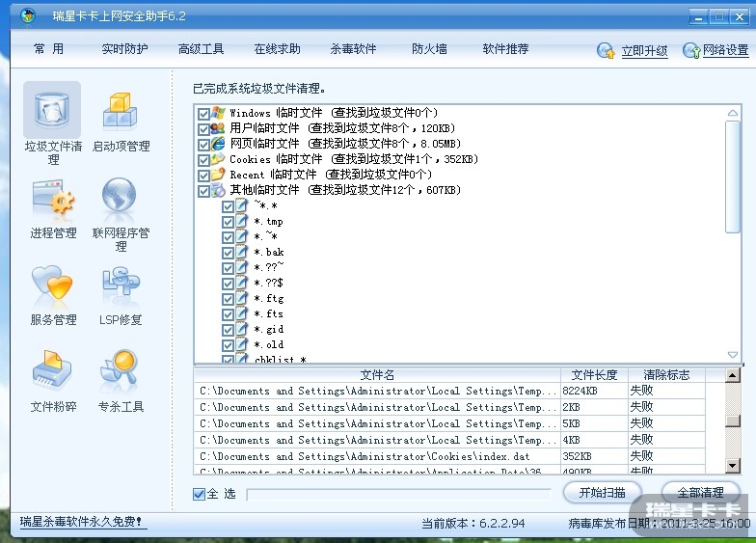This screenshot has width=756, height=543.
Task: Uncheck the 其他临时文件 checkbox
Action: [x=203, y=191]
